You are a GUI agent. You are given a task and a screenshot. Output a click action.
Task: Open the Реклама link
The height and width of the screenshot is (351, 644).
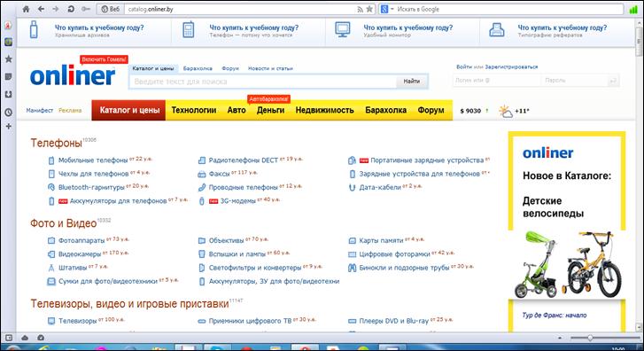[x=70, y=110]
